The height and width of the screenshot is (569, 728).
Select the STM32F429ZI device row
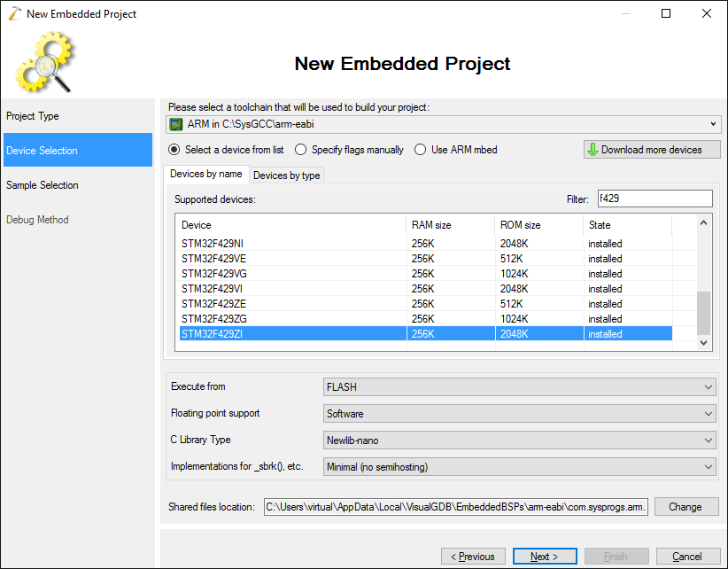pos(425,334)
